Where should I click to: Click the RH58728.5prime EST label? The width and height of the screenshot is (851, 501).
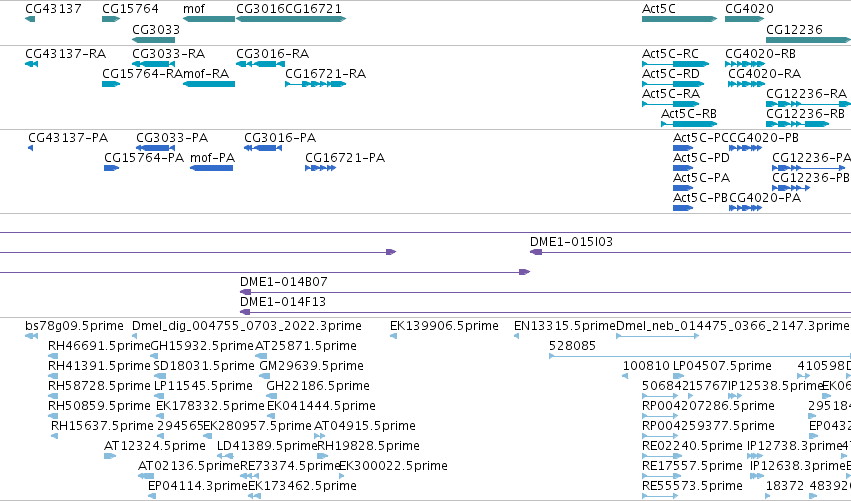click(99, 386)
